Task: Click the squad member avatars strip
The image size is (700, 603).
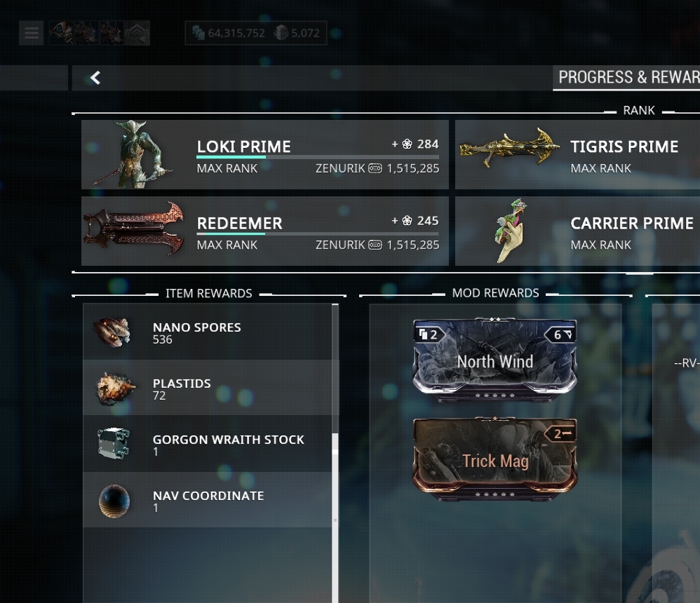Action: click(99, 33)
